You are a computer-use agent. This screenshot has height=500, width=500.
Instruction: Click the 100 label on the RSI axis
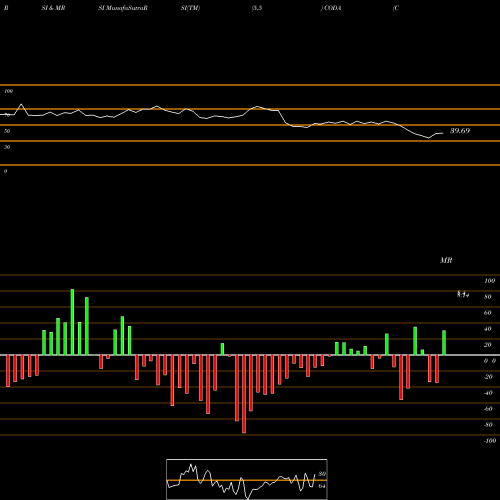[9, 91]
